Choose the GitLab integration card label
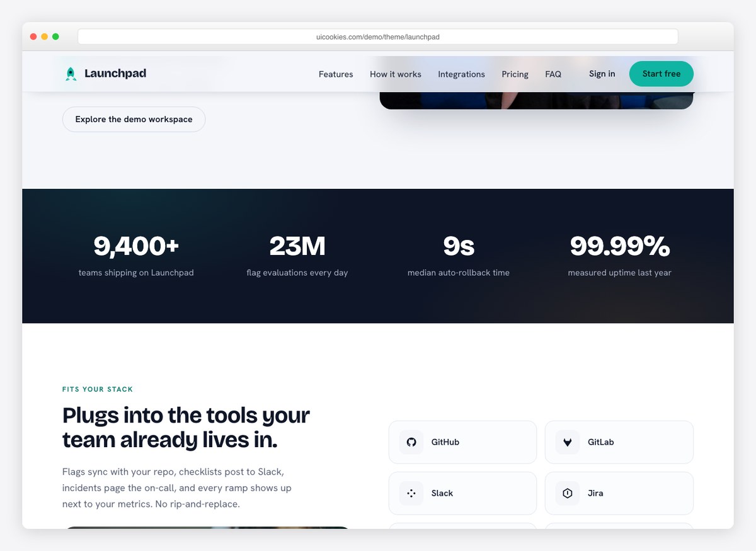The image size is (756, 551). (600, 442)
